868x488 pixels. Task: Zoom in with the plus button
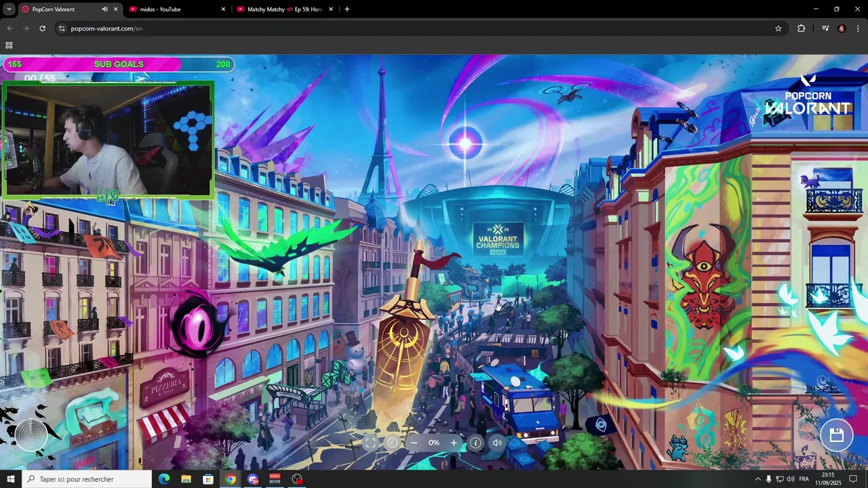pyautogui.click(x=454, y=443)
